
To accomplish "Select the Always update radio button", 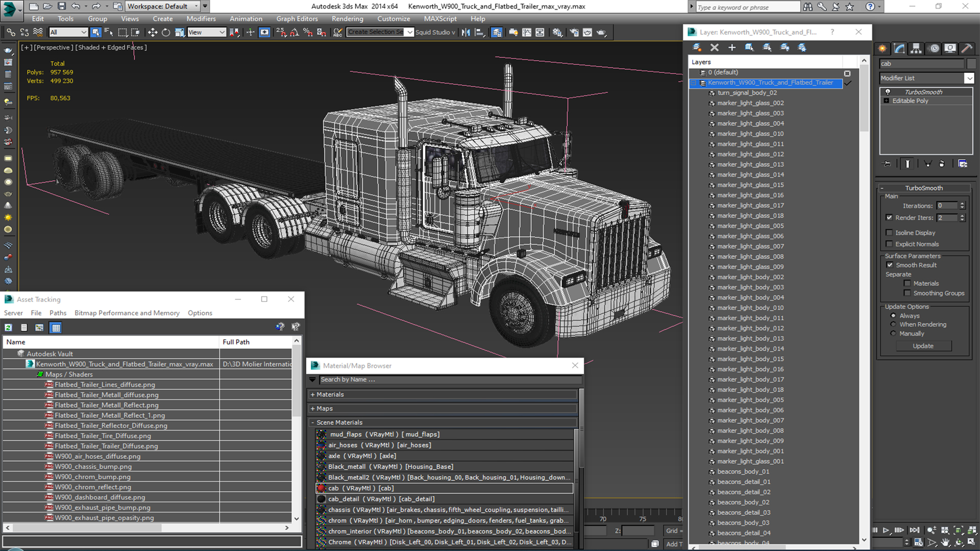I will [893, 316].
